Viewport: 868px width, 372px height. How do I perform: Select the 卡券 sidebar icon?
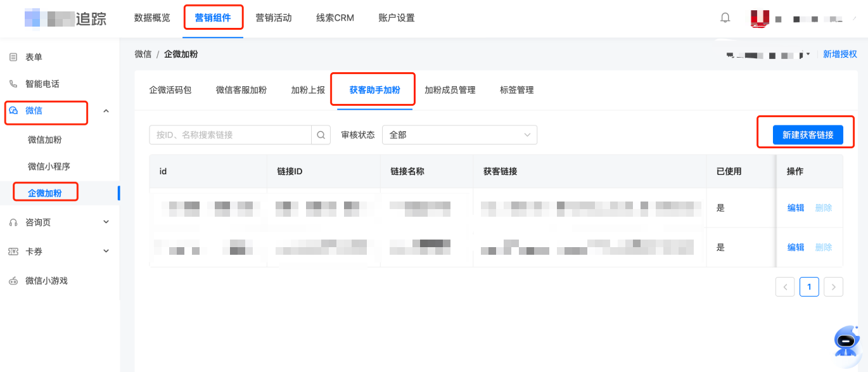tap(13, 251)
